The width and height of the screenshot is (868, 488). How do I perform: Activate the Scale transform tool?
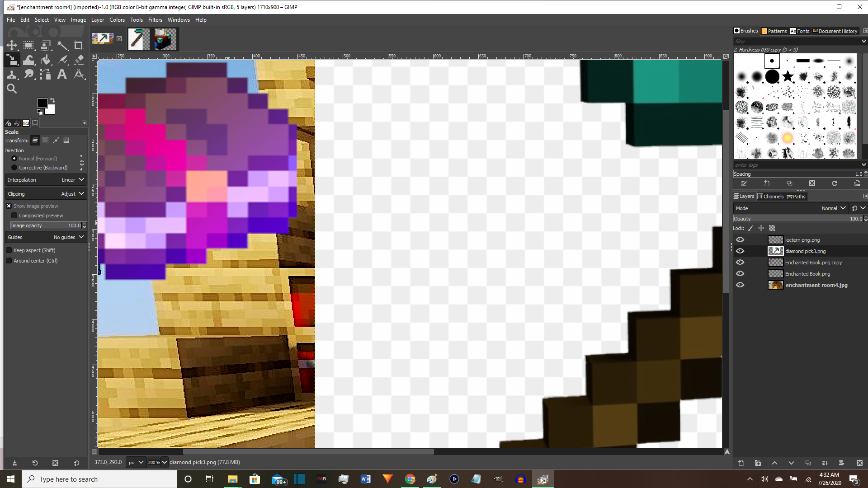tap(12, 60)
